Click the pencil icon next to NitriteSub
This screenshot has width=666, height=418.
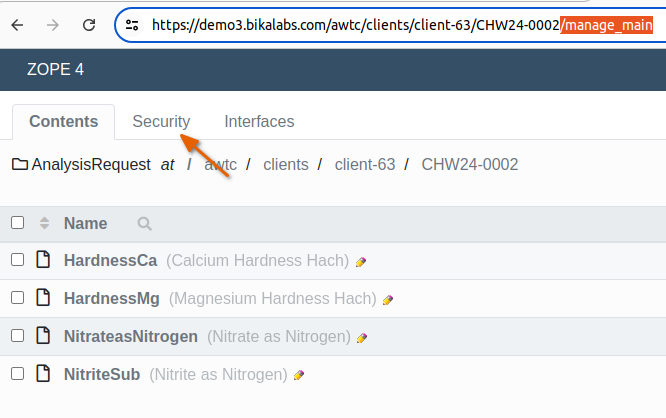coord(299,375)
